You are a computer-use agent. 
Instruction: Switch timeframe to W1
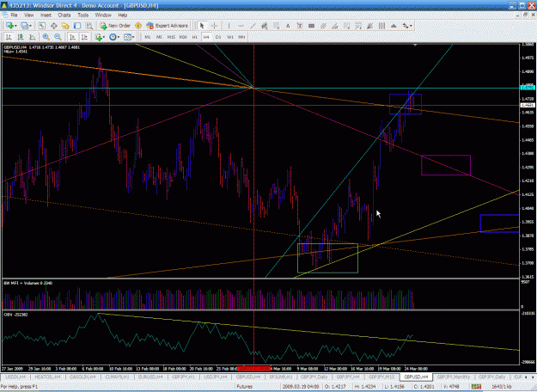pyautogui.click(x=230, y=37)
